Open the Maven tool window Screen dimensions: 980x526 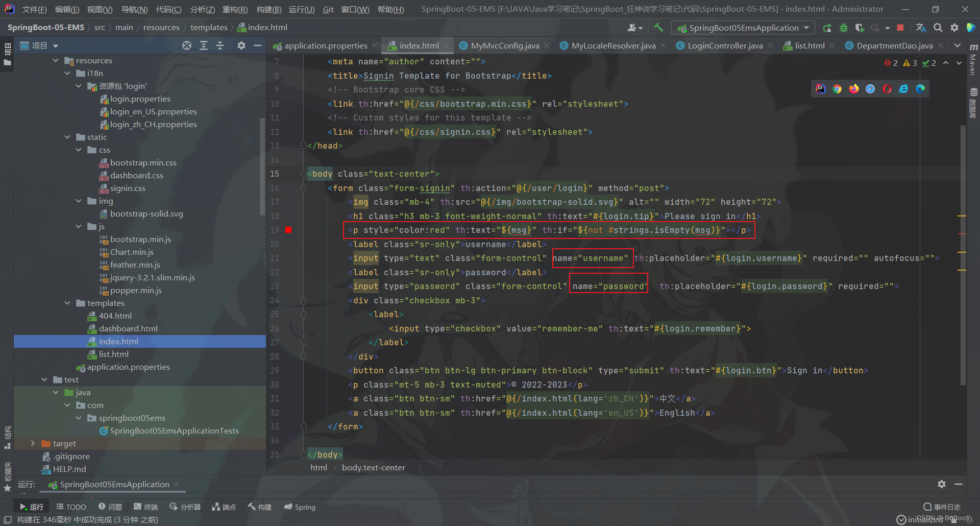[973, 61]
